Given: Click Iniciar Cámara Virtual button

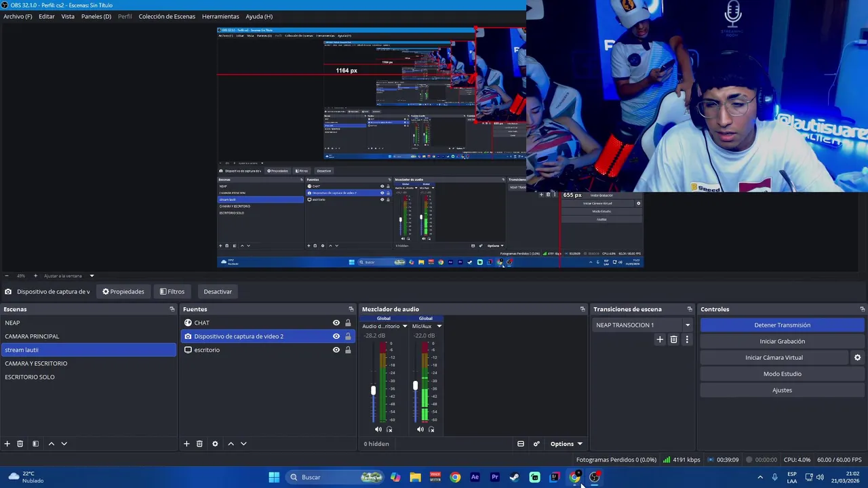Looking at the screenshot, I should (774, 357).
